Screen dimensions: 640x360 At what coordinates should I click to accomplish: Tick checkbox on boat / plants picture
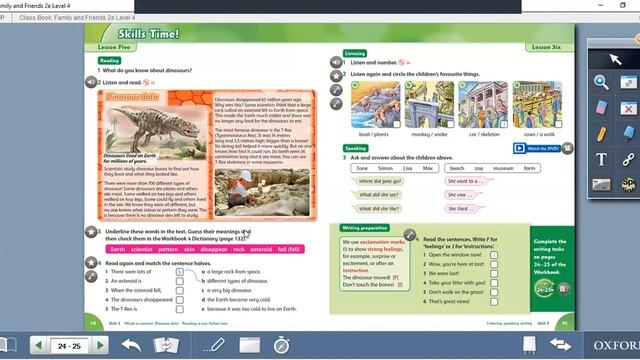[396, 124]
